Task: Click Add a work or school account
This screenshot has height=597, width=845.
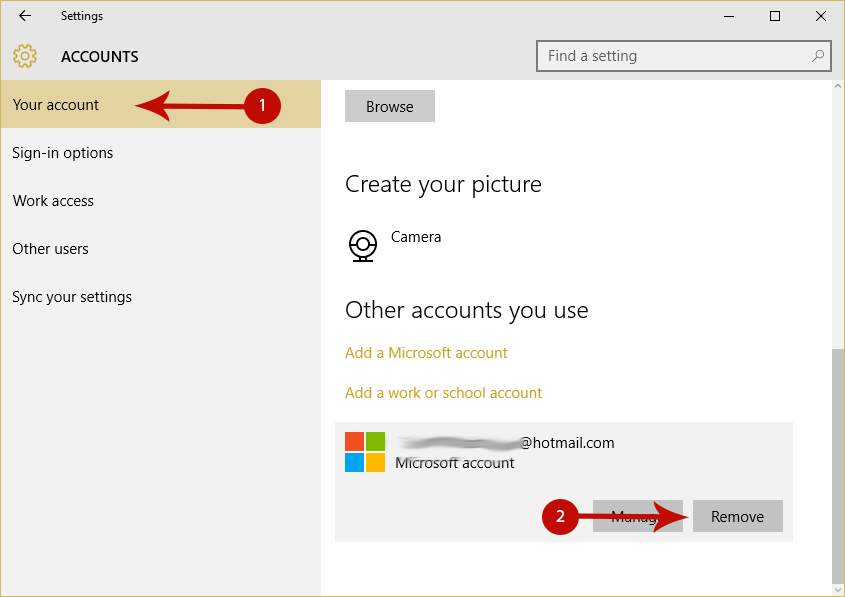Action: tap(443, 392)
